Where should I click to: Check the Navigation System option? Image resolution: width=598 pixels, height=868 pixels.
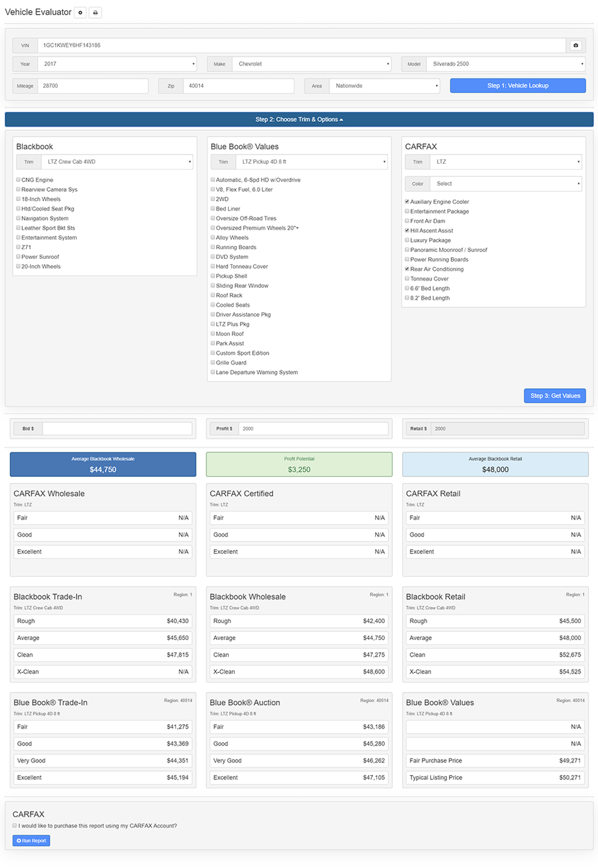(x=18, y=218)
